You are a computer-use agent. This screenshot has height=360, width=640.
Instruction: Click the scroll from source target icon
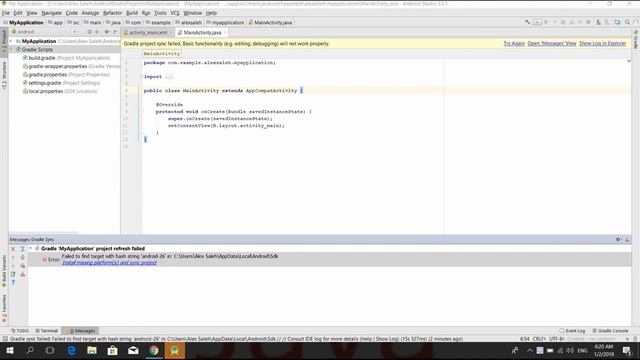89,32
